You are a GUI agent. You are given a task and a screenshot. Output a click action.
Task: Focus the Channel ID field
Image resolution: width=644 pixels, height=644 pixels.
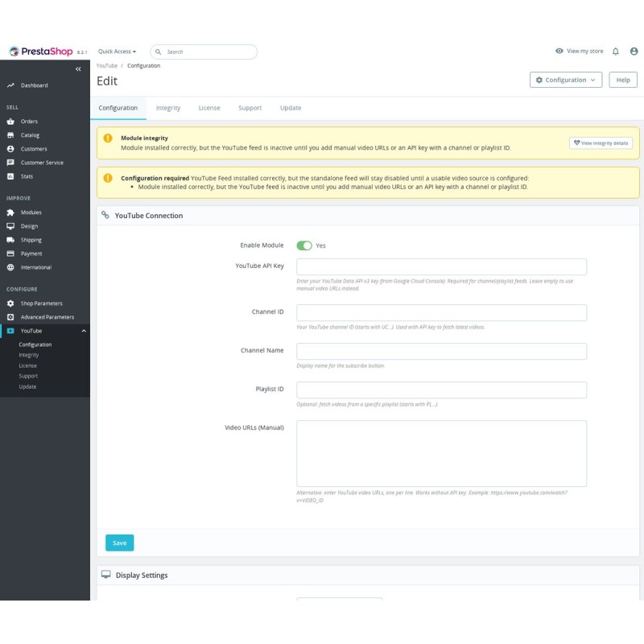coord(441,312)
